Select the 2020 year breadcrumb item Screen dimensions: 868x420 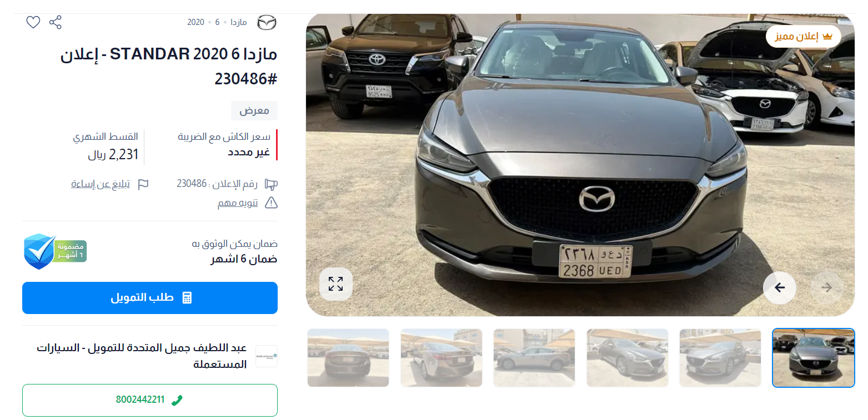[x=196, y=22]
